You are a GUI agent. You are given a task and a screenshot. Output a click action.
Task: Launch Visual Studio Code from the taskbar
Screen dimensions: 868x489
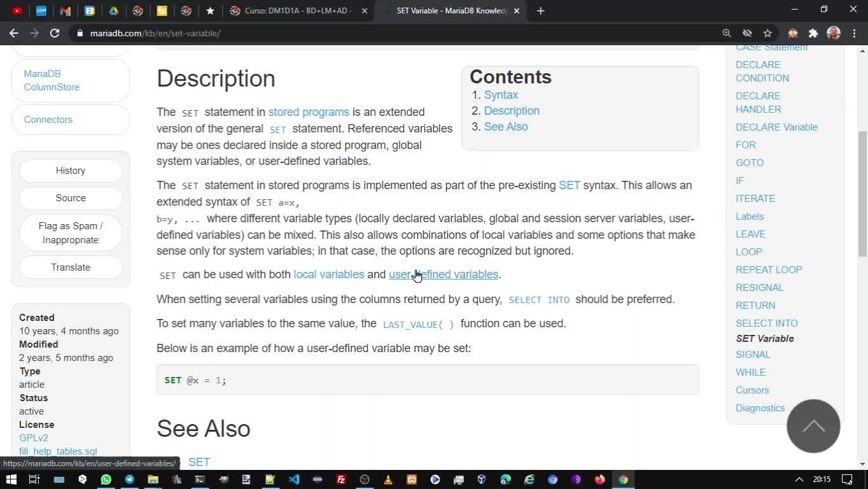[294, 479]
